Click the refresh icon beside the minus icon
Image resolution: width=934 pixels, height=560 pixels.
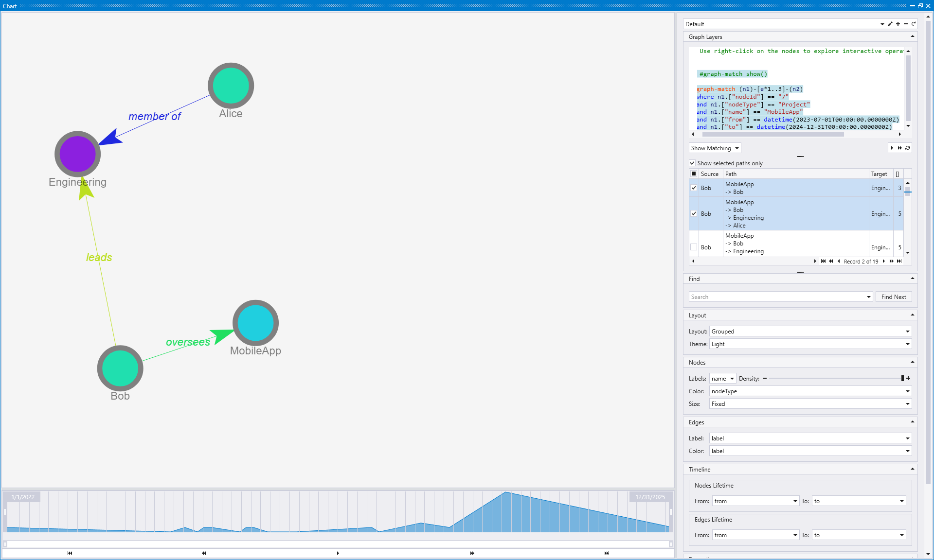tap(913, 24)
